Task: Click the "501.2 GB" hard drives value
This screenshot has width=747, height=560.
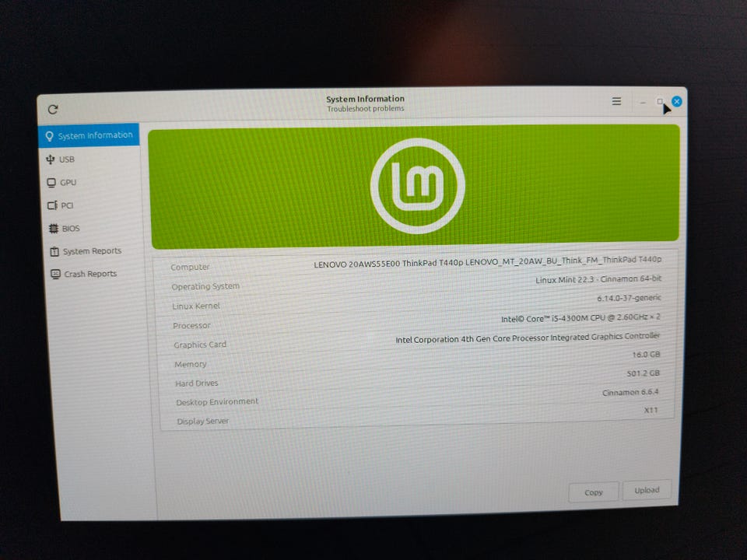Action: [644, 373]
